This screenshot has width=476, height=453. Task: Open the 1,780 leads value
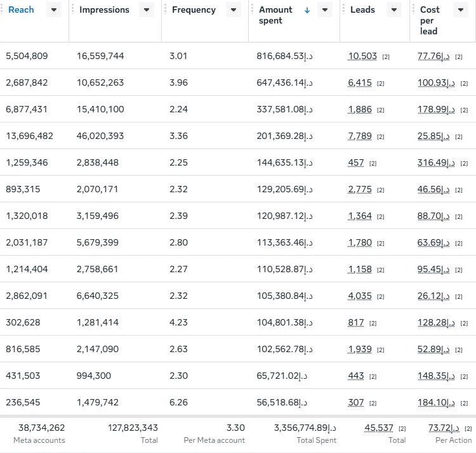point(360,243)
